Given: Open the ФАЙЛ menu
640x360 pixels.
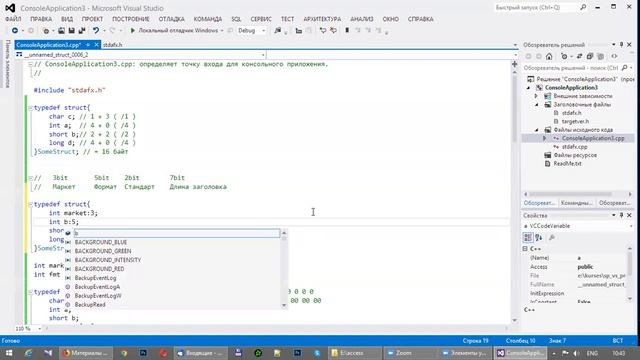Looking at the screenshot, I should [x=13, y=19].
